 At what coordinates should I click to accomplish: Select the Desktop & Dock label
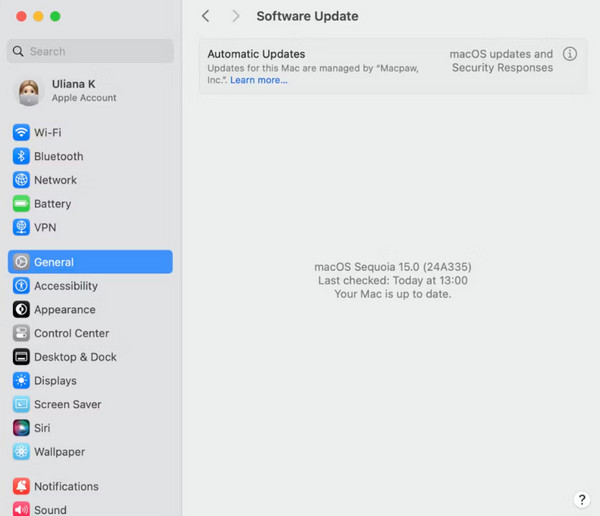75,357
